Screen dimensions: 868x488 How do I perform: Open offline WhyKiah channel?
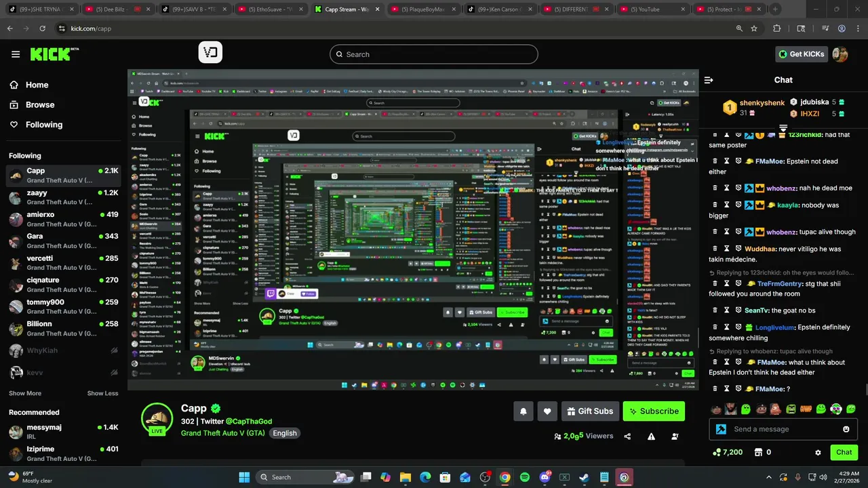64,350
